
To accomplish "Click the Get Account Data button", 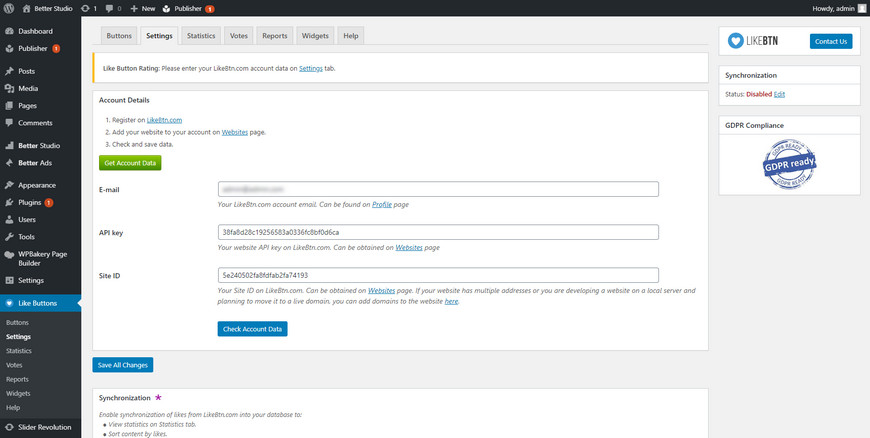I will pos(130,163).
